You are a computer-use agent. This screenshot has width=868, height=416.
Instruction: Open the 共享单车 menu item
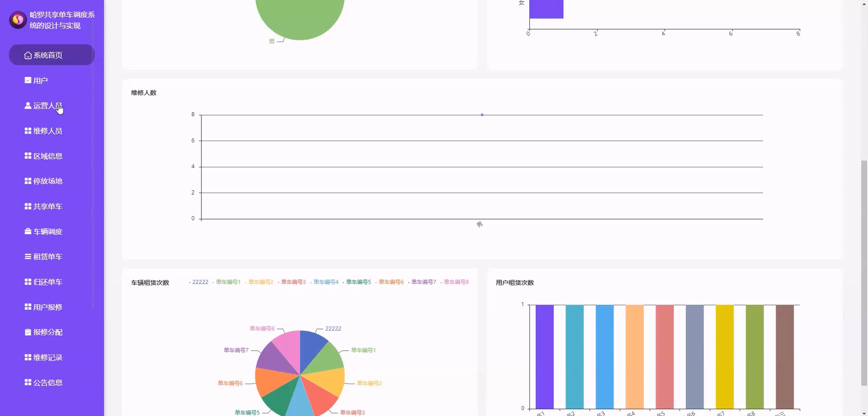point(48,206)
